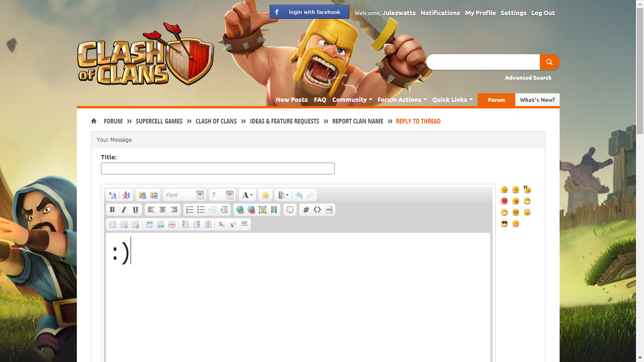Open the FAQ navbar item
The width and height of the screenshot is (644, 362).
(x=320, y=100)
